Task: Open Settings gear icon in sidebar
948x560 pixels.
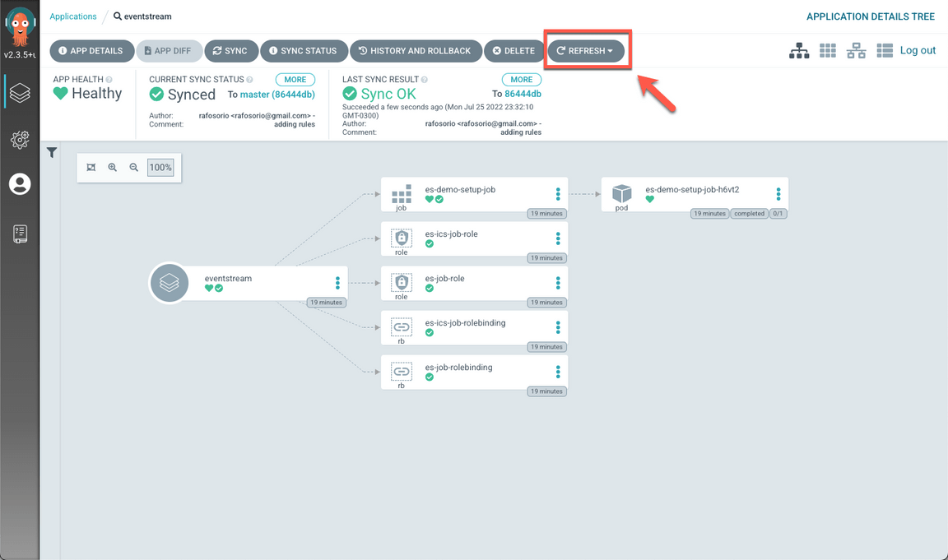Action: (20, 139)
